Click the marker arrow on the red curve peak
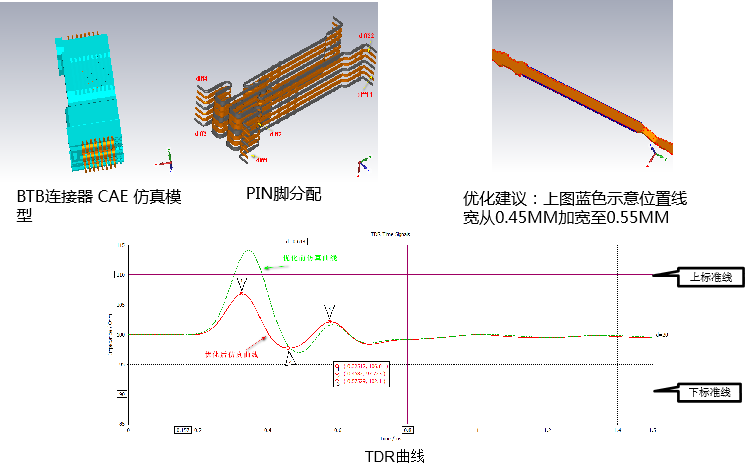The height and width of the screenshot is (471, 745). click(x=241, y=284)
